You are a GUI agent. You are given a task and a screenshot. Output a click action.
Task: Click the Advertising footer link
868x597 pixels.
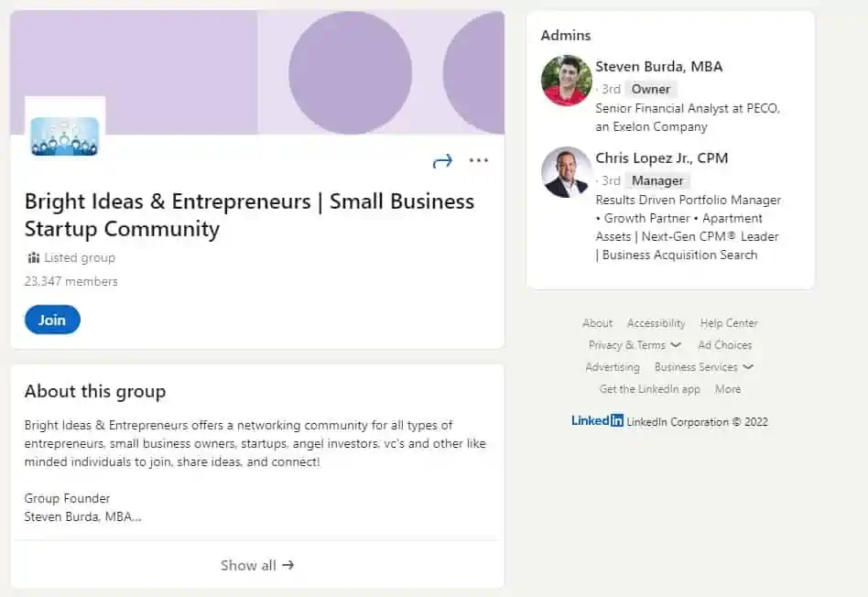click(612, 367)
